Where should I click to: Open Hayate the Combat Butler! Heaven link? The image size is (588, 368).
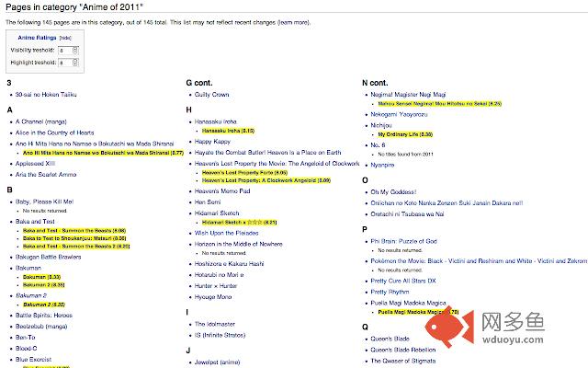tap(267, 153)
